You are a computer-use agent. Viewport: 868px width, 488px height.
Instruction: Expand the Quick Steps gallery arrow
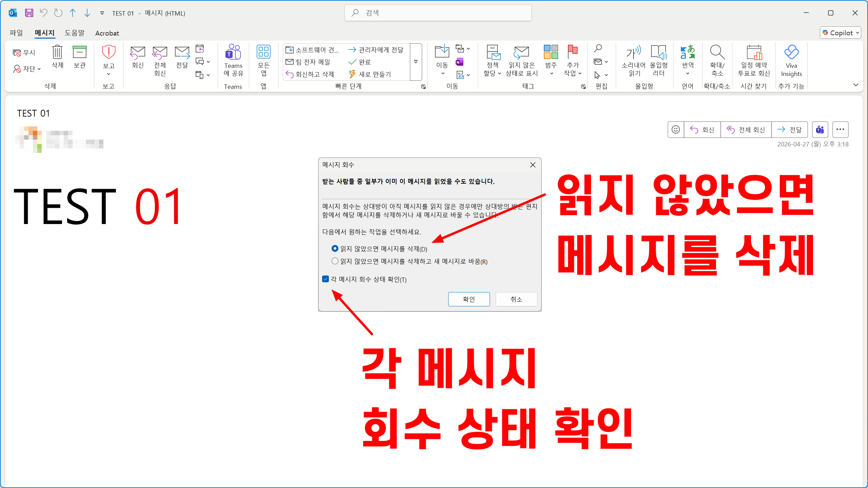click(416, 62)
